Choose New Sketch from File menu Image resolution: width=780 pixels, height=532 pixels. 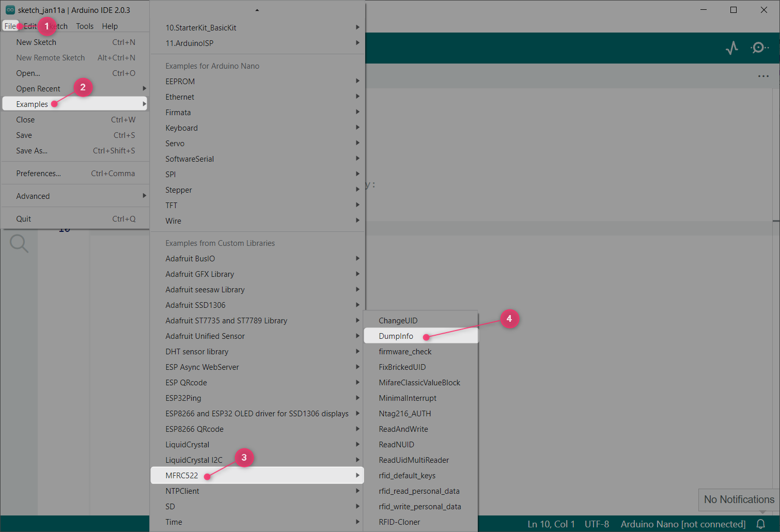point(75,42)
